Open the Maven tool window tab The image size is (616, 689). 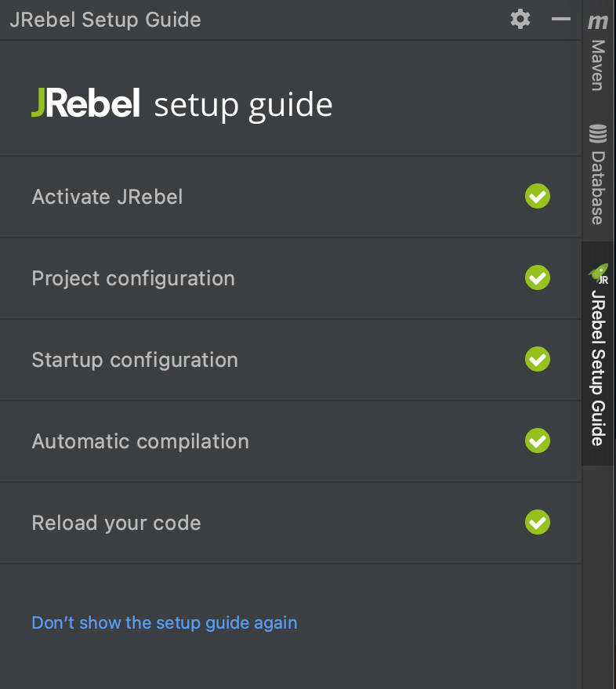(598, 65)
